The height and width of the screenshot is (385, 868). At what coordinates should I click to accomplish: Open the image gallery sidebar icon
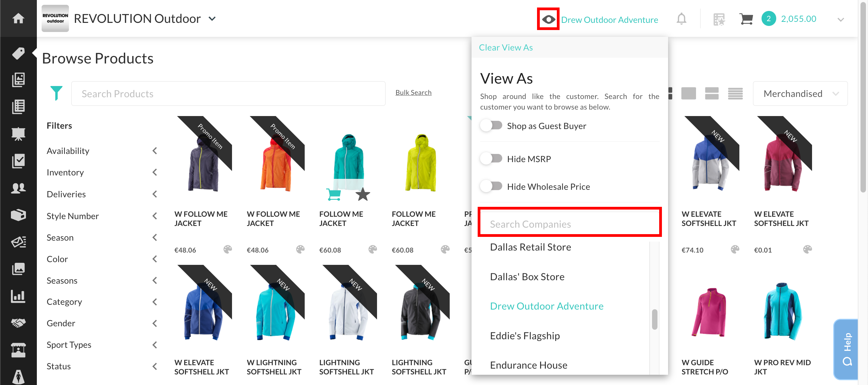[18, 269]
